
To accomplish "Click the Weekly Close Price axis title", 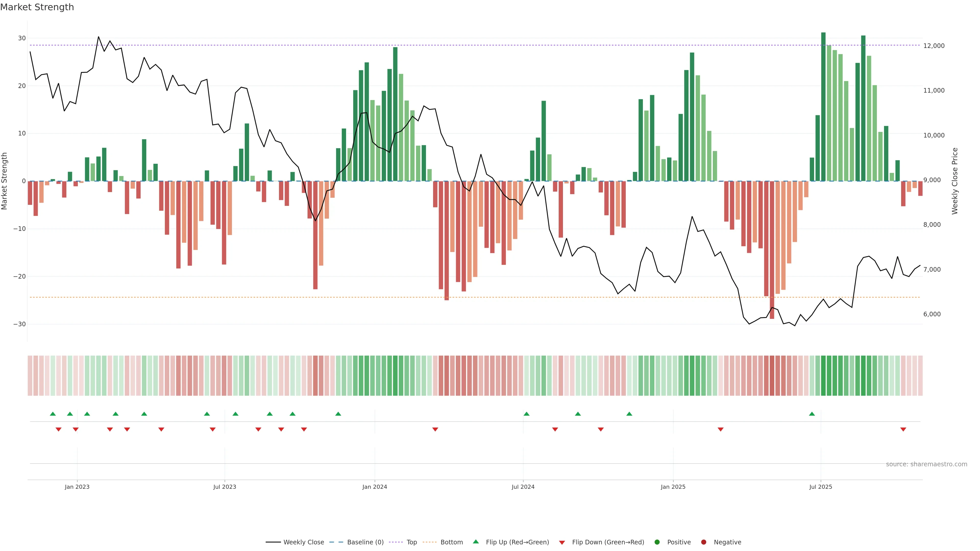I will [x=955, y=181].
